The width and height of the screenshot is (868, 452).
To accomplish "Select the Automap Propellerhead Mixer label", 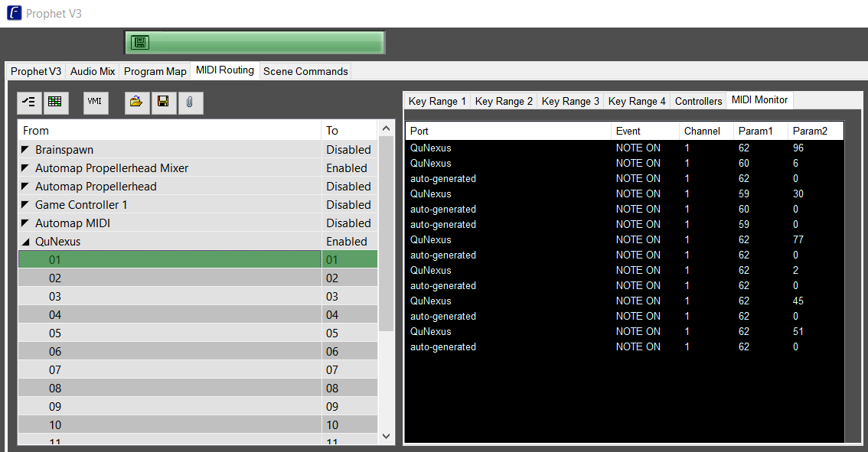I will click(x=112, y=167).
